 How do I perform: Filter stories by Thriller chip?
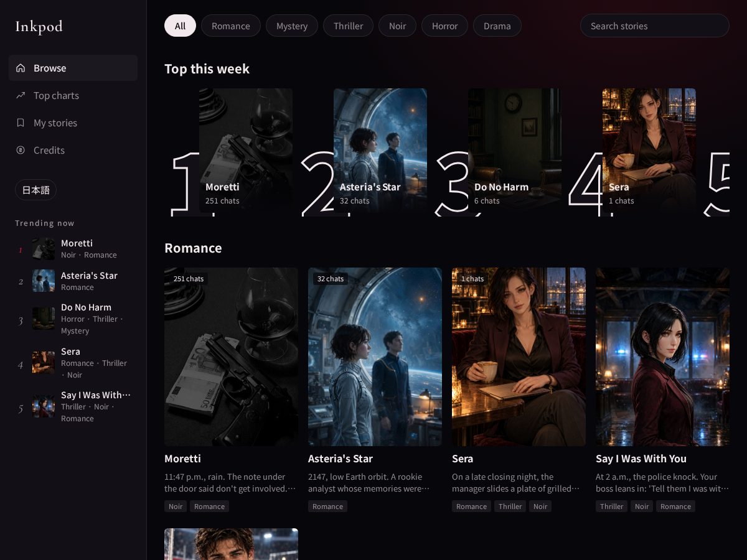[x=349, y=26]
